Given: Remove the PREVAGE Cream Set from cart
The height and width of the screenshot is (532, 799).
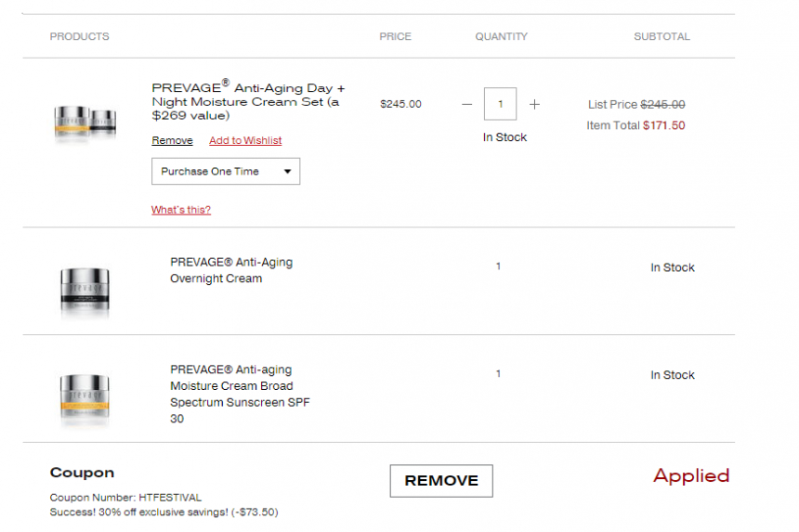Looking at the screenshot, I should (172, 140).
